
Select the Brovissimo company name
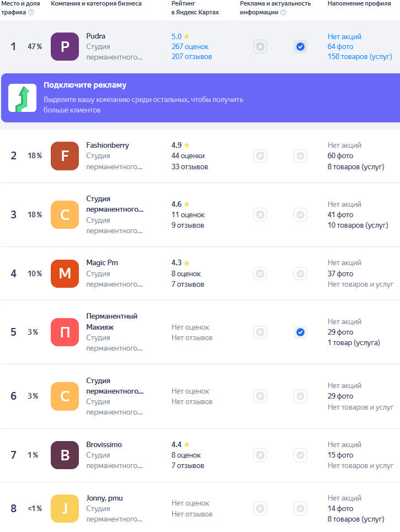point(104,444)
